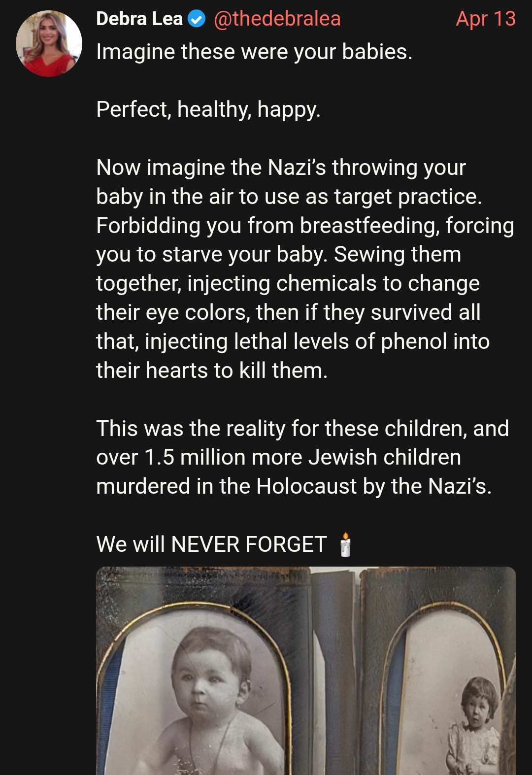Screen dimensions: 532x775
Task: Click the Debra Lea display name
Action: (x=139, y=19)
